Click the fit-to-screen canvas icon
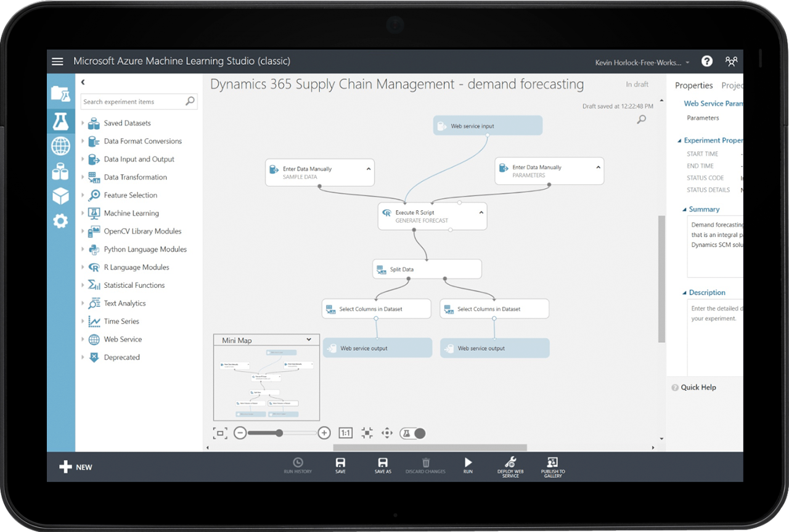 (x=220, y=433)
